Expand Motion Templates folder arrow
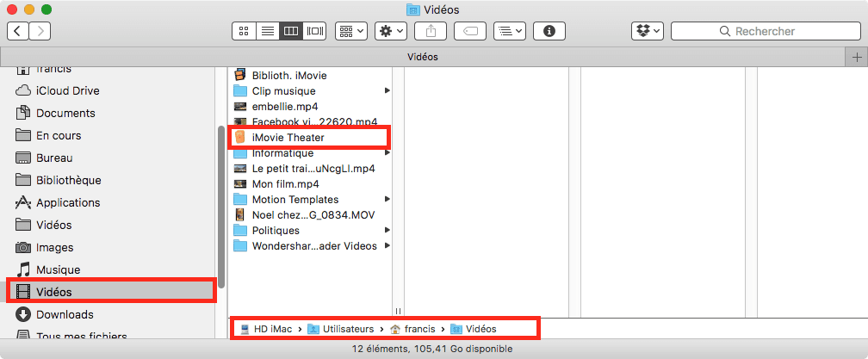 [387, 199]
